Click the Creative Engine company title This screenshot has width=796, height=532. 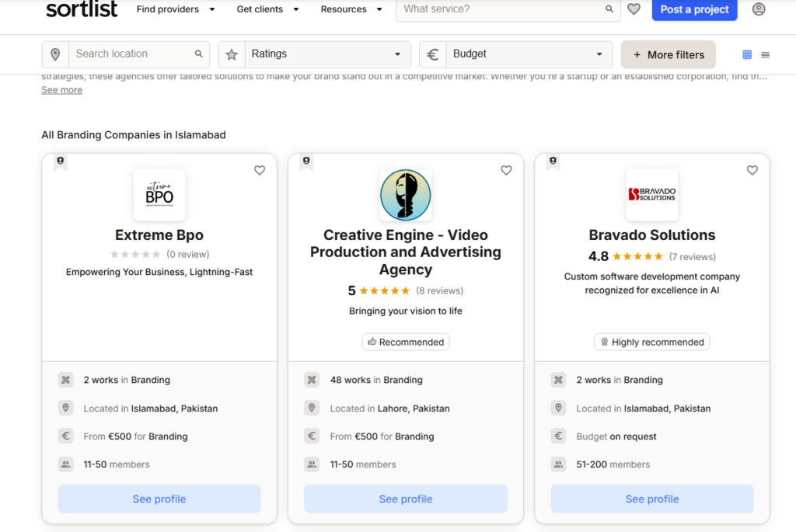point(406,252)
